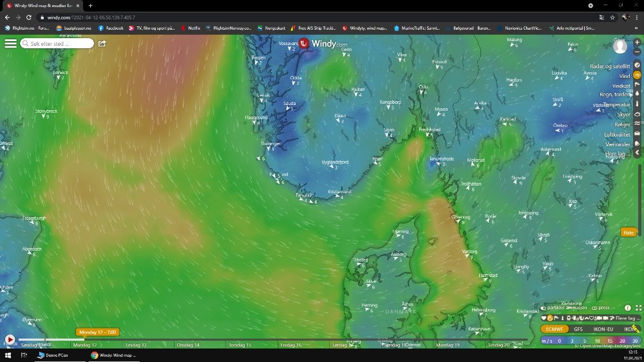
Task: Enter fullscreen with the expand arrows icon
Action: tap(638, 308)
